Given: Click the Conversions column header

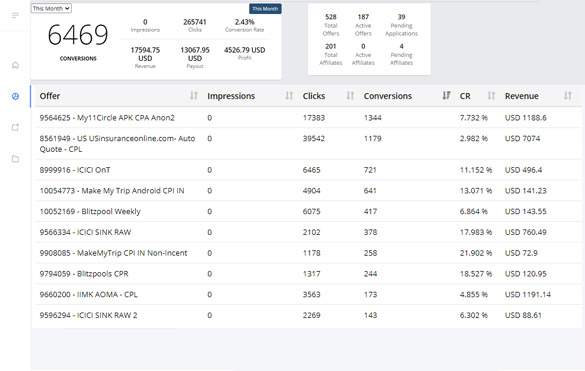Looking at the screenshot, I should 388,96.
